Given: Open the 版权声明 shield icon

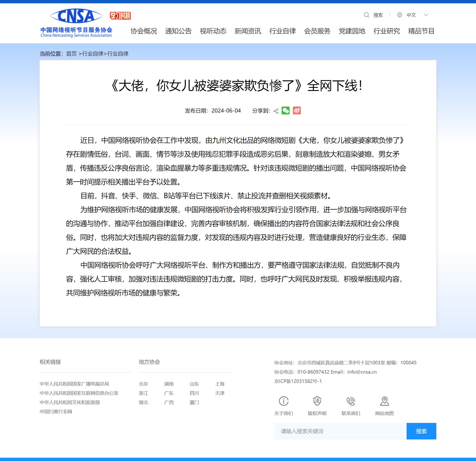Looking at the screenshot, I should pos(317,401).
